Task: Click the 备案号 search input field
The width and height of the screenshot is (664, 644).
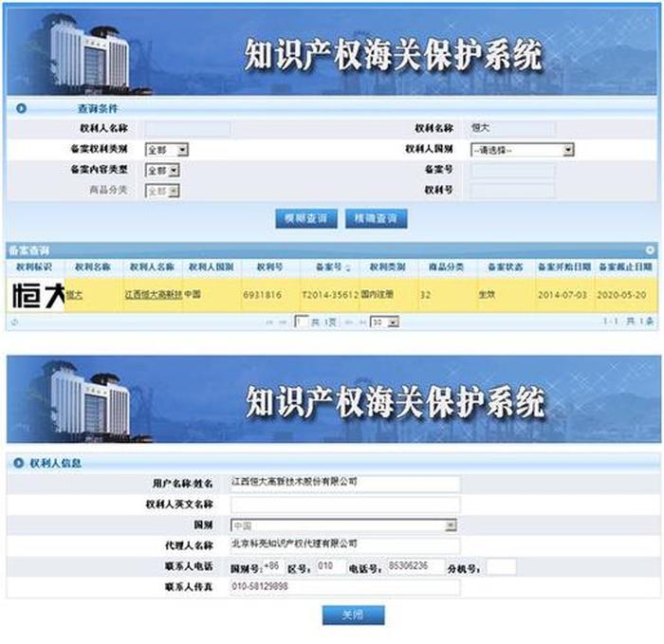Action: 512,170
